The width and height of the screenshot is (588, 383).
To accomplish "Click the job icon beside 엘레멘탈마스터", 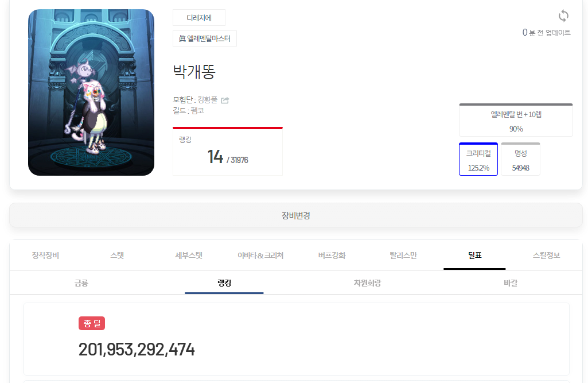I will click(182, 38).
